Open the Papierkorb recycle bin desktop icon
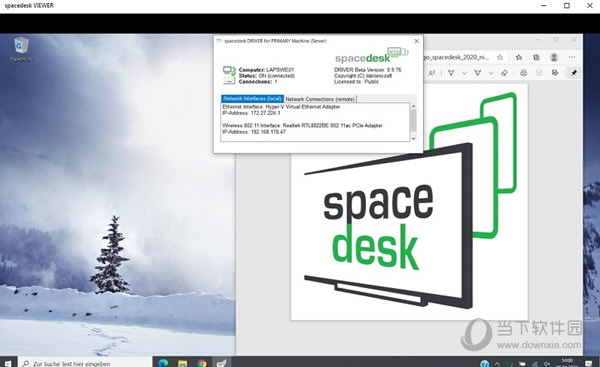This screenshot has height=367, width=600. (x=21, y=49)
